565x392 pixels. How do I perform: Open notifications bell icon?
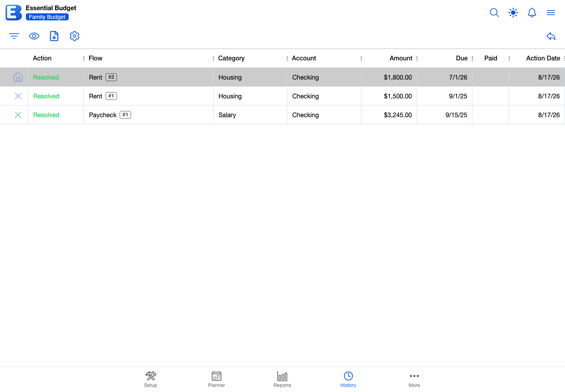tap(532, 13)
